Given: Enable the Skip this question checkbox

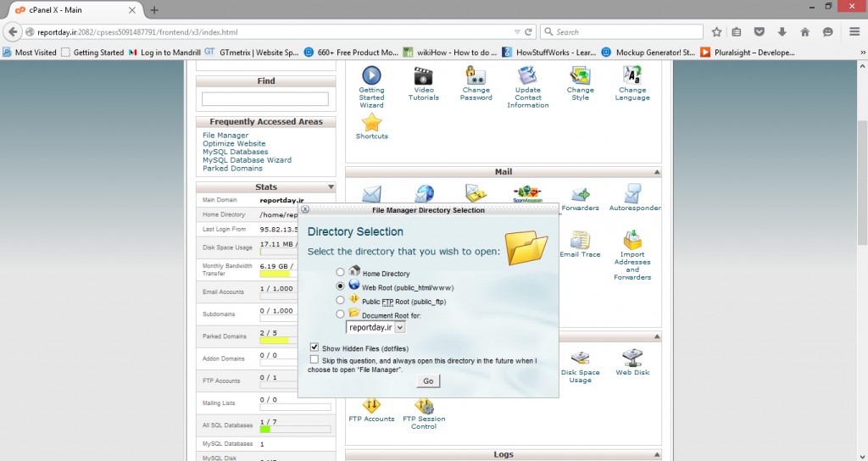Looking at the screenshot, I should 314,360.
